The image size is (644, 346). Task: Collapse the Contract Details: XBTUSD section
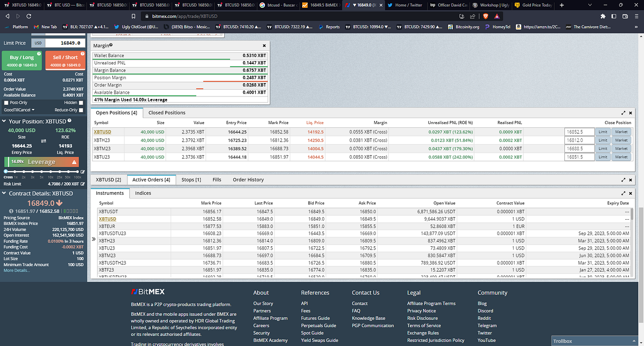[5, 193]
